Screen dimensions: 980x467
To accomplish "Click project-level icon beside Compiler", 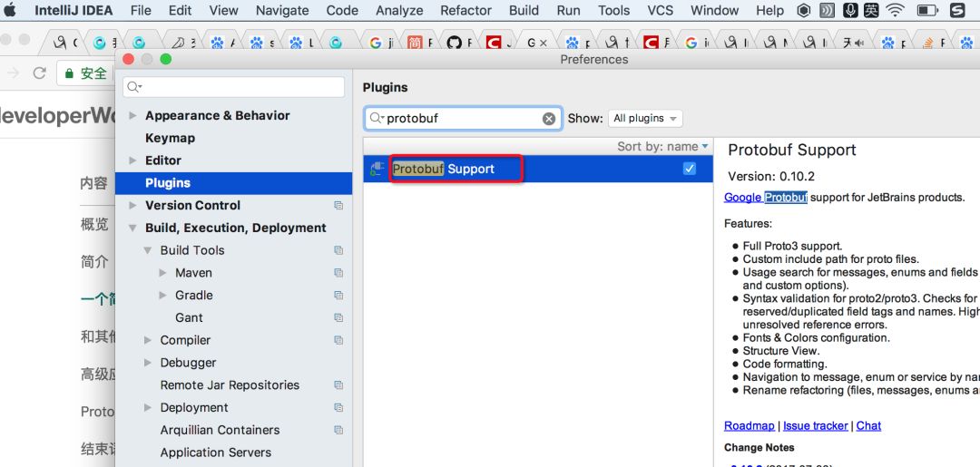I will coord(338,340).
